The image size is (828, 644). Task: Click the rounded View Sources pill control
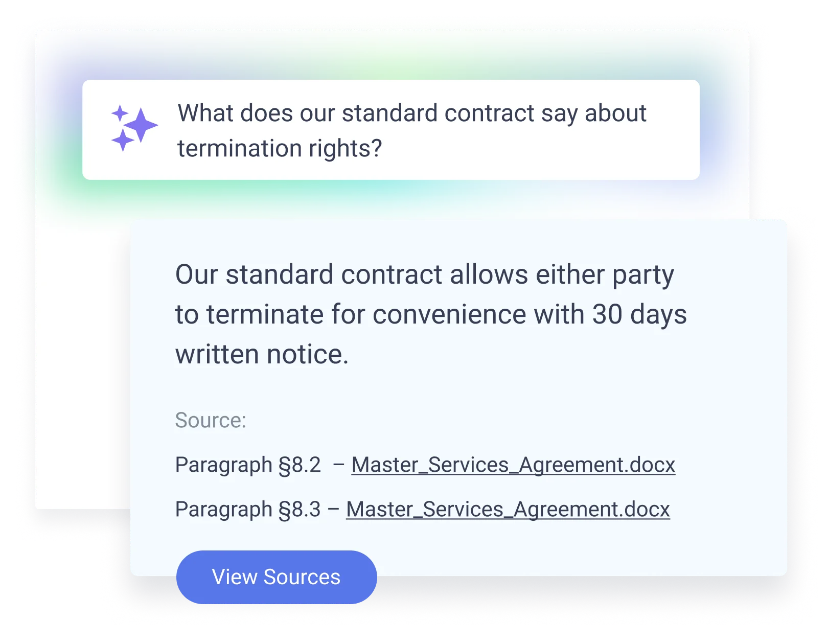pos(277,577)
